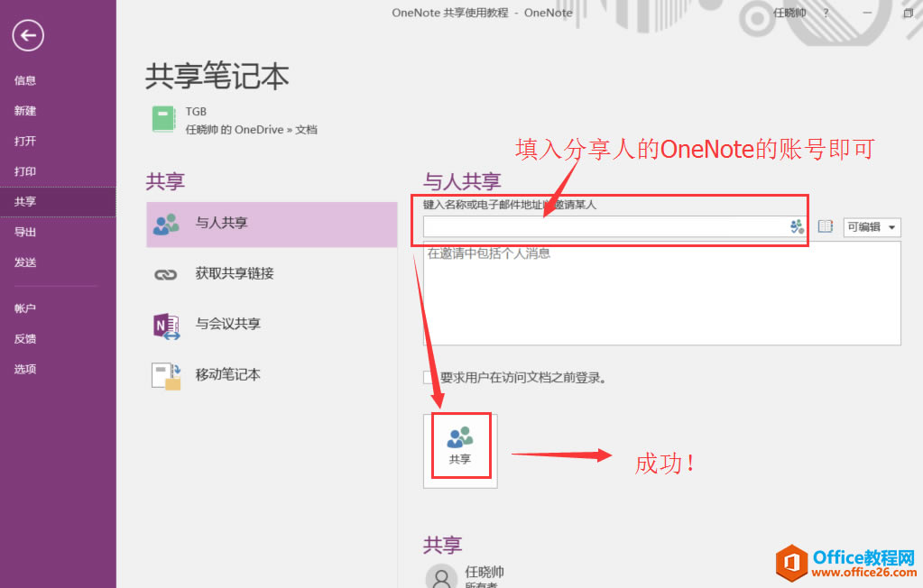This screenshot has height=588, width=923.
Task: Open the 新建 menu item
Action: [24, 110]
